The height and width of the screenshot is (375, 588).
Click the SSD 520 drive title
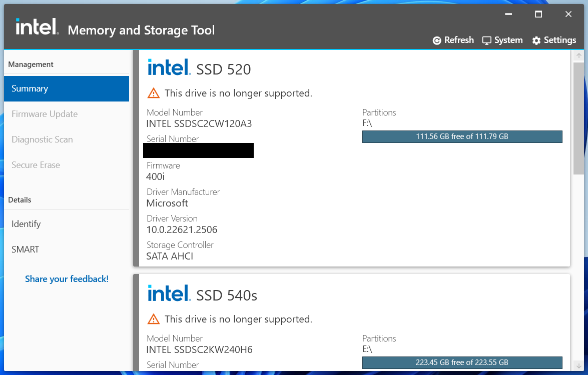224,69
